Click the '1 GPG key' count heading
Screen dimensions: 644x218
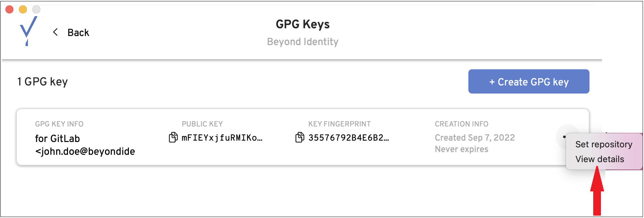[42, 81]
